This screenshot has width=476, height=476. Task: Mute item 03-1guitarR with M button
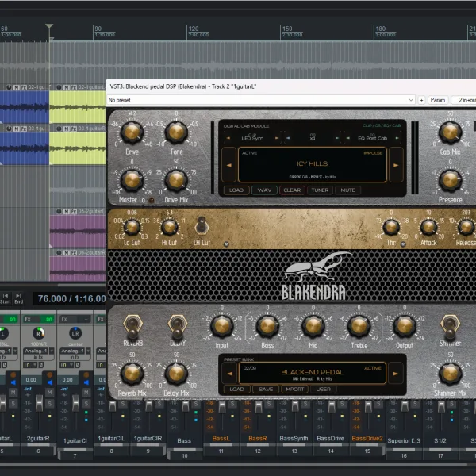(x=66, y=129)
